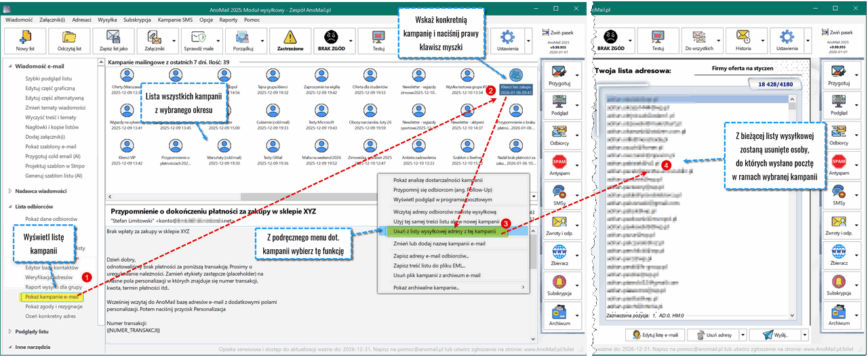Click Antyspam icon in address list window
This screenshot has height=357, width=868.
point(838,162)
